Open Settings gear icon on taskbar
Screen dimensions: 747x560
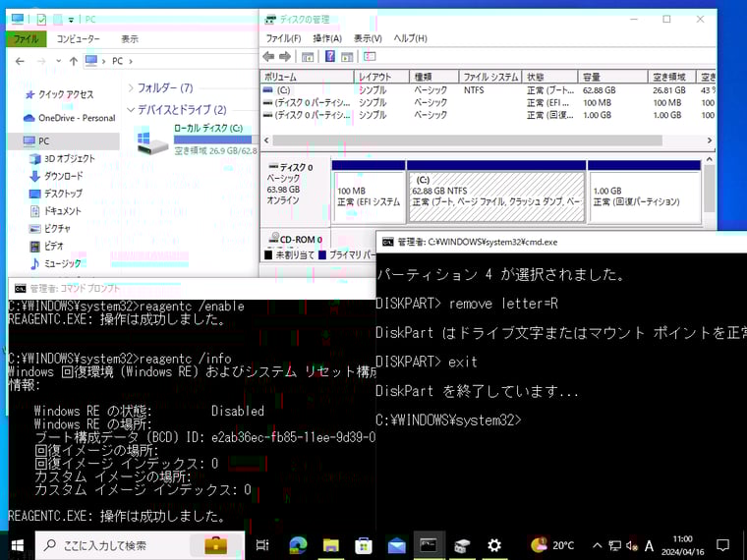click(x=494, y=545)
